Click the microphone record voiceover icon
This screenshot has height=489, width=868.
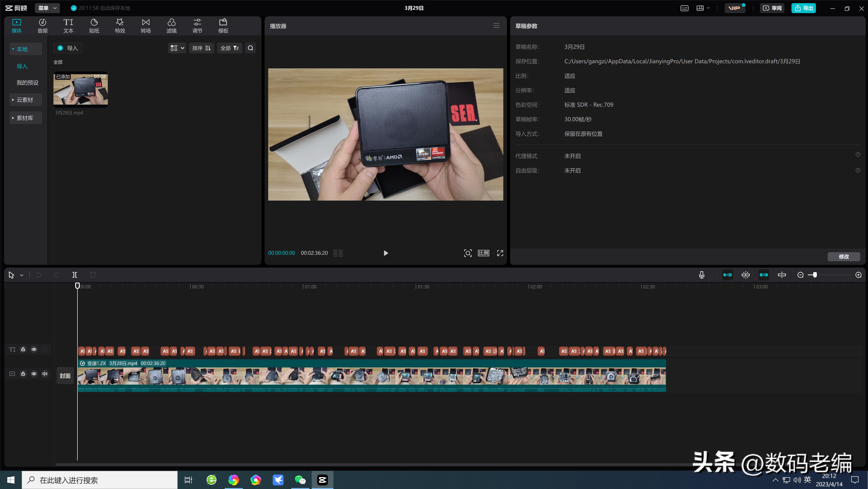(x=702, y=275)
